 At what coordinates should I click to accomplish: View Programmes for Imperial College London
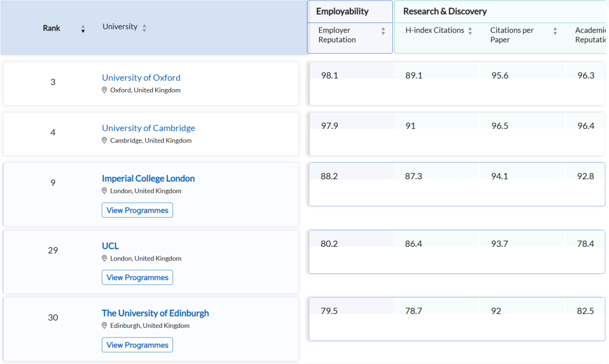138,210
